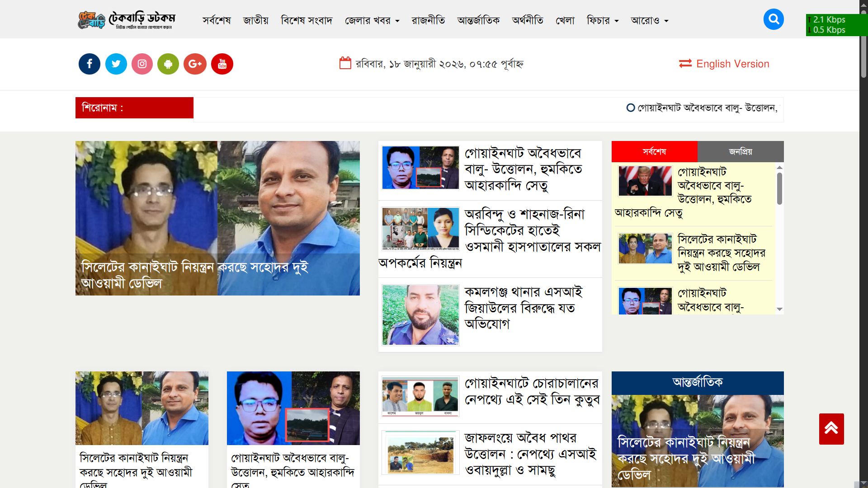This screenshot has width=868, height=488.
Task: Click the Tekbari Dotcom site logo
Action: click(x=126, y=20)
